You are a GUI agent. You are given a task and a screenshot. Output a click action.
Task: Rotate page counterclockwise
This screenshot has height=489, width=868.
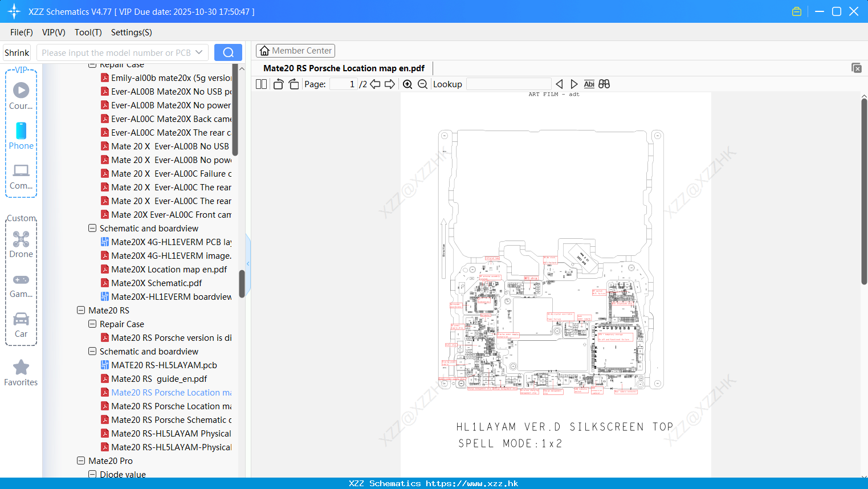278,84
